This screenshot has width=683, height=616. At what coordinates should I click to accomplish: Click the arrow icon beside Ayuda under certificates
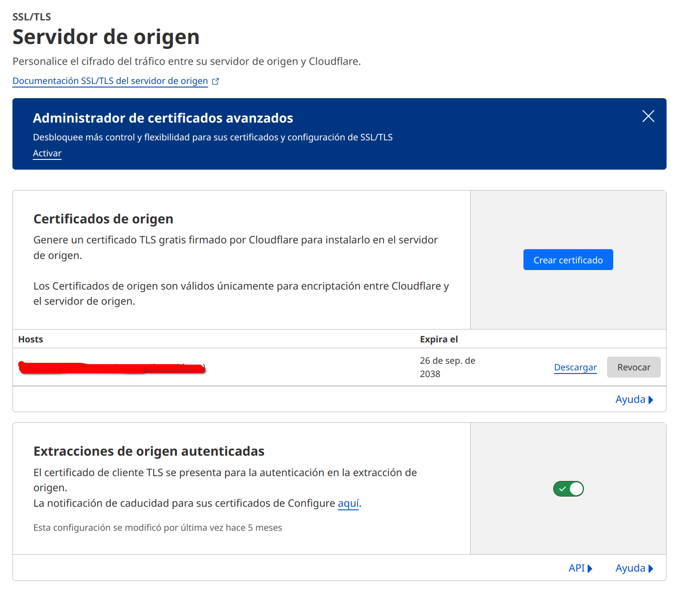(x=651, y=400)
